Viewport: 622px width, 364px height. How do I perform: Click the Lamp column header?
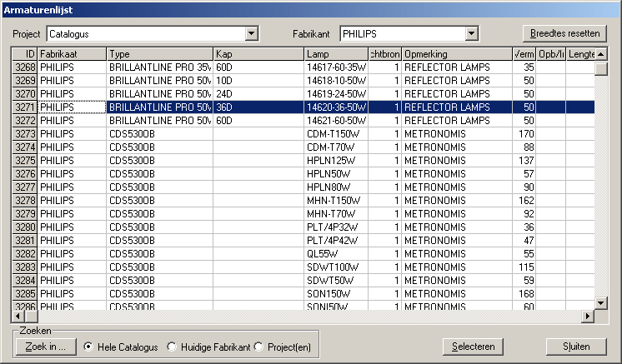336,54
